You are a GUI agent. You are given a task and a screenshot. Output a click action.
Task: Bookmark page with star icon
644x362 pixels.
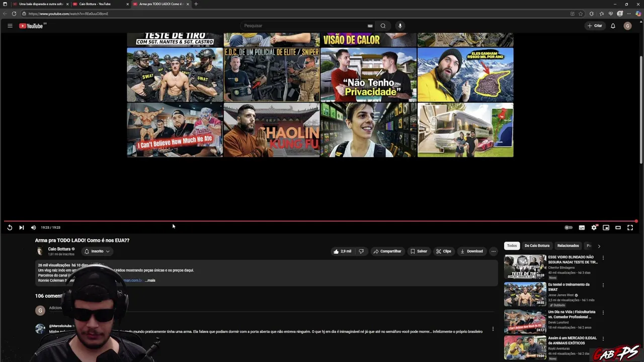click(x=581, y=14)
